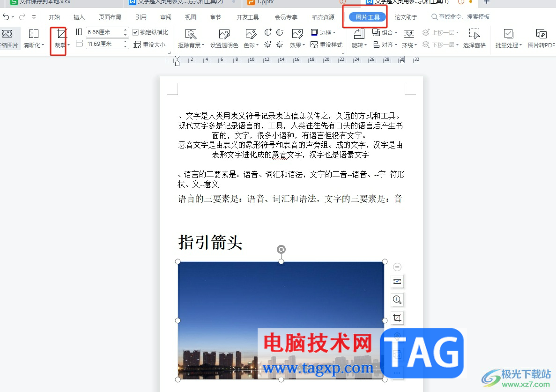
Task: Expand the Crop (裁剪) dropdown arrow
Action: (68, 45)
